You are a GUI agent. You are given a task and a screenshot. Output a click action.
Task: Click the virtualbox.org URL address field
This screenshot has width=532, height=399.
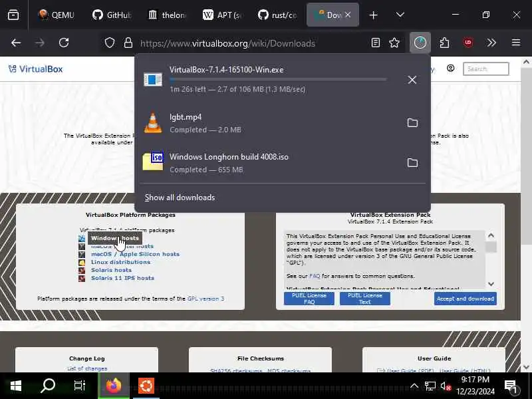click(x=227, y=43)
